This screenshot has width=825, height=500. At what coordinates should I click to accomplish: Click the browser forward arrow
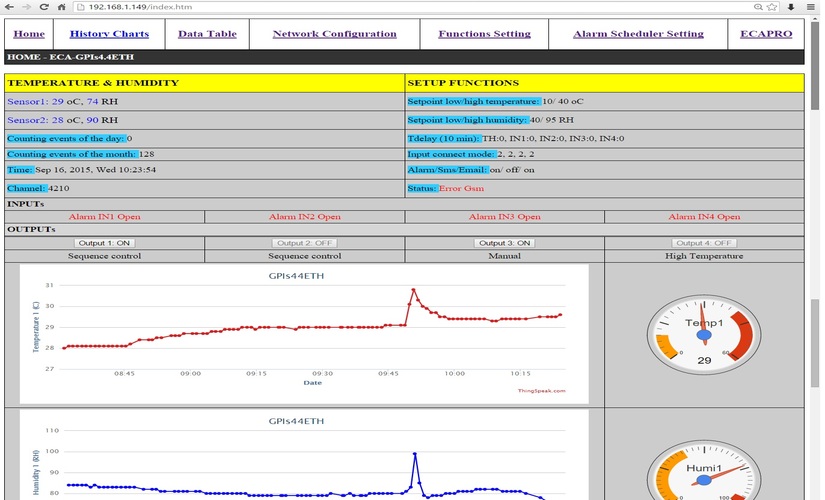click(26, 6)
